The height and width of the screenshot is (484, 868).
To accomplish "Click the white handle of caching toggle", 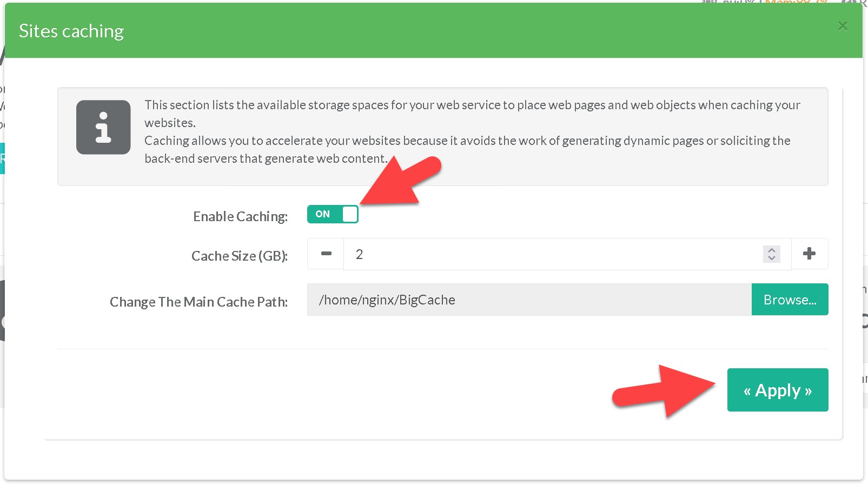I will coord(350,214).
